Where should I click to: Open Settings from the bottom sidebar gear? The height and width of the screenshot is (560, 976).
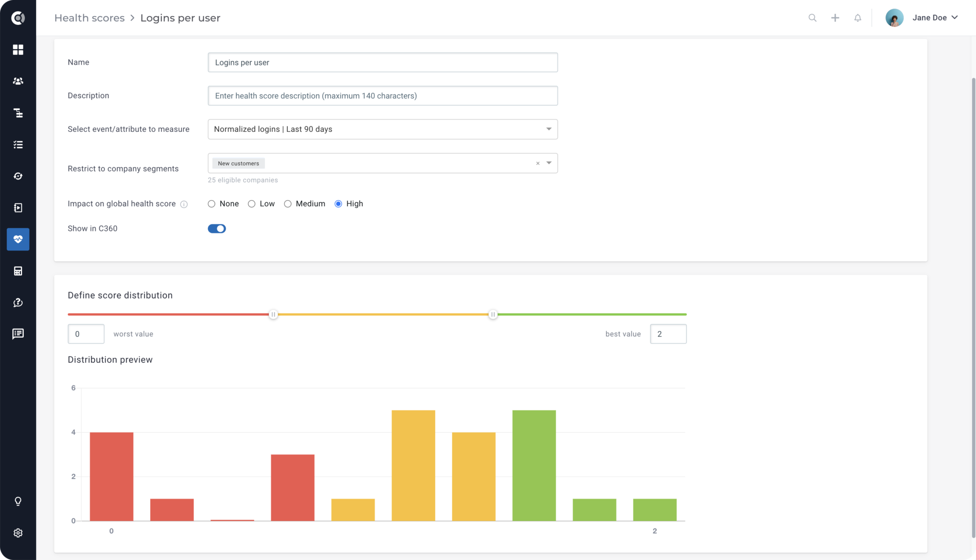[x=18, y=532]
